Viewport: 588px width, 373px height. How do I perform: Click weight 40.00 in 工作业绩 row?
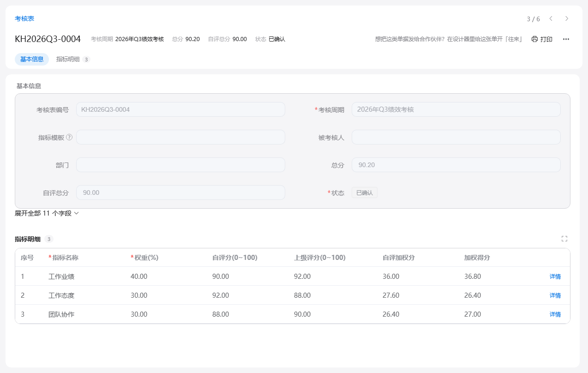pos(139,277)
